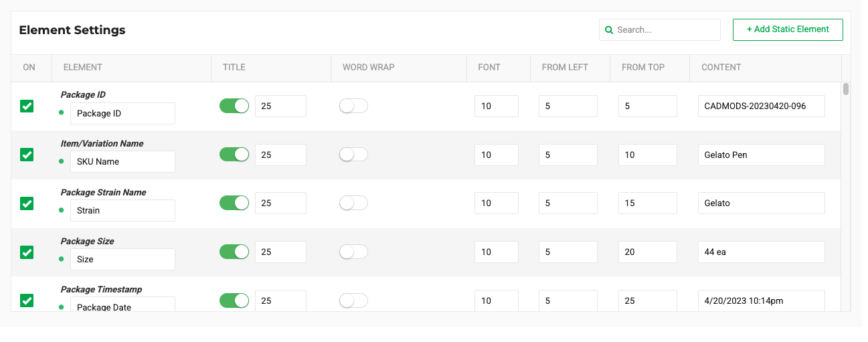Image resolution: width=868 pixels, height=342 pixels.
Task: Click the ELEMENT column header
Action: (83, 67)
